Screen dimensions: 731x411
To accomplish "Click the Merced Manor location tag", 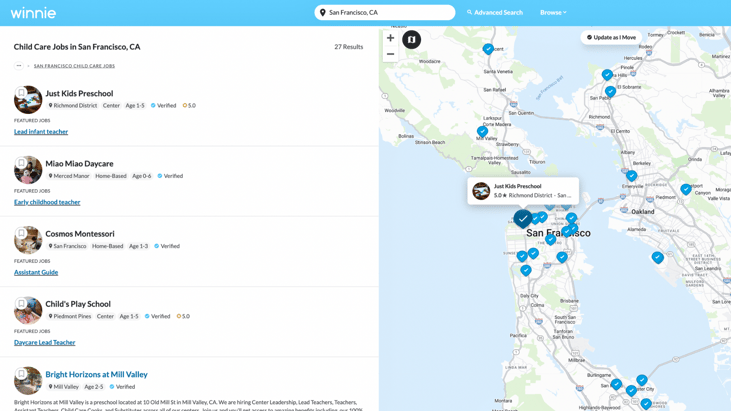I will (x=69, y=176).
